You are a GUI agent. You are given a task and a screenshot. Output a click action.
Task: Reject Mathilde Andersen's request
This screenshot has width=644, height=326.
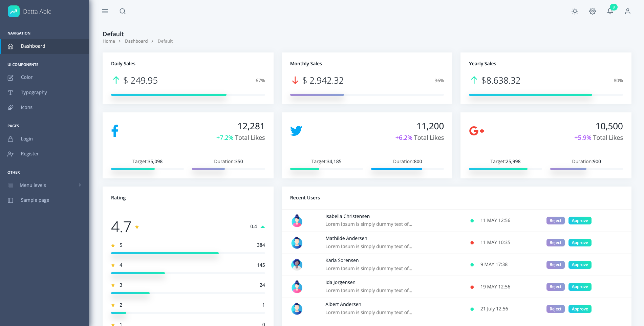click(555, 243)
